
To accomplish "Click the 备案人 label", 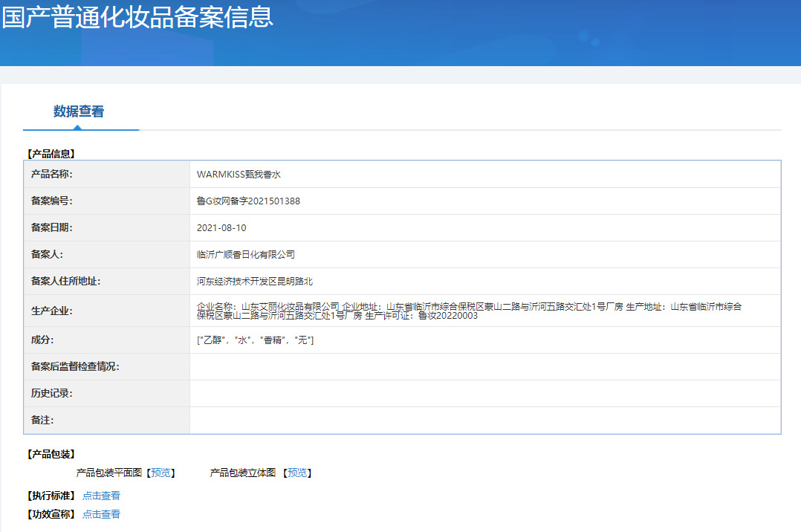I will click(47, 255).
